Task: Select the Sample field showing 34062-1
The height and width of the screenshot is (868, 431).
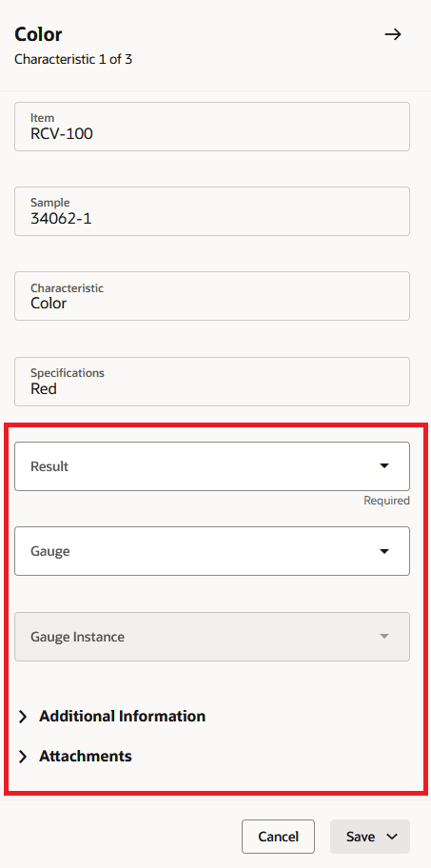Action: [x=212, y=211]
